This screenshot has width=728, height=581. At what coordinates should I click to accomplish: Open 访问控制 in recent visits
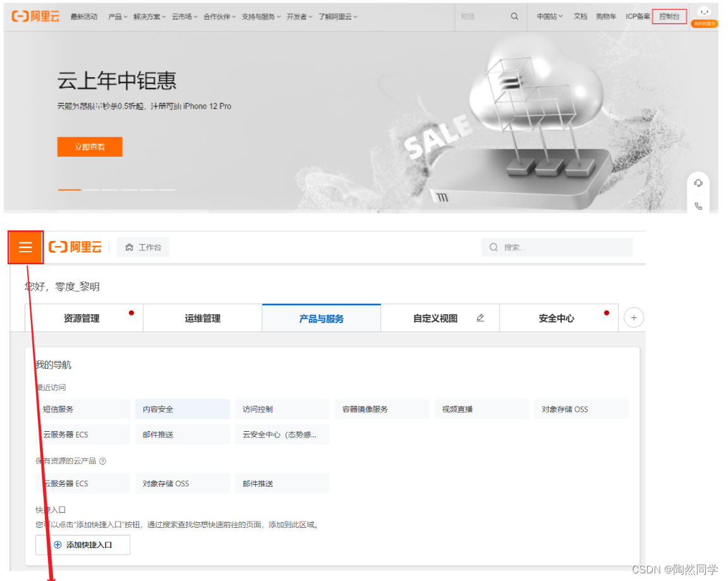click(x=282, y=409)
